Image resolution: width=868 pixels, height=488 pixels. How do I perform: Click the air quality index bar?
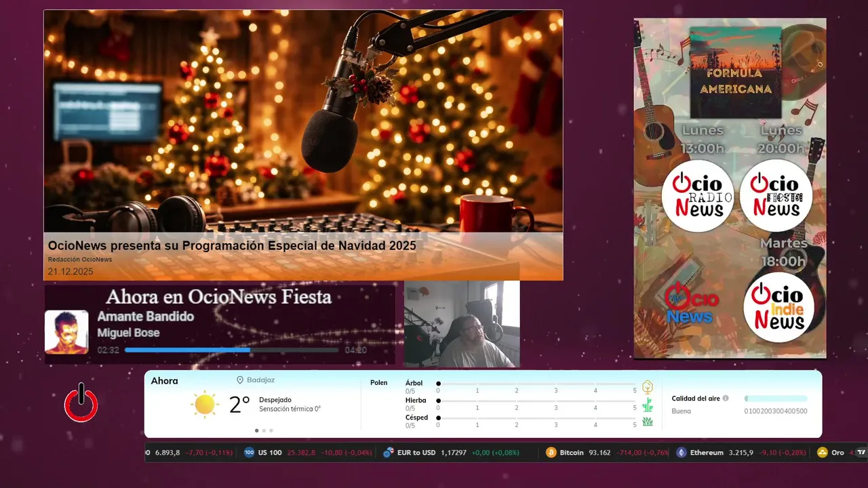(776, 399)
